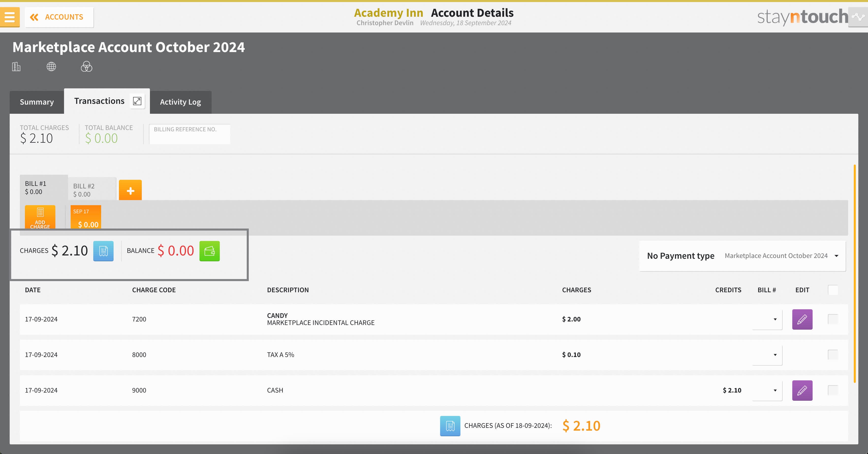Click the globe icon under account name
Viewport: 868px width, 454px height.
51,66
